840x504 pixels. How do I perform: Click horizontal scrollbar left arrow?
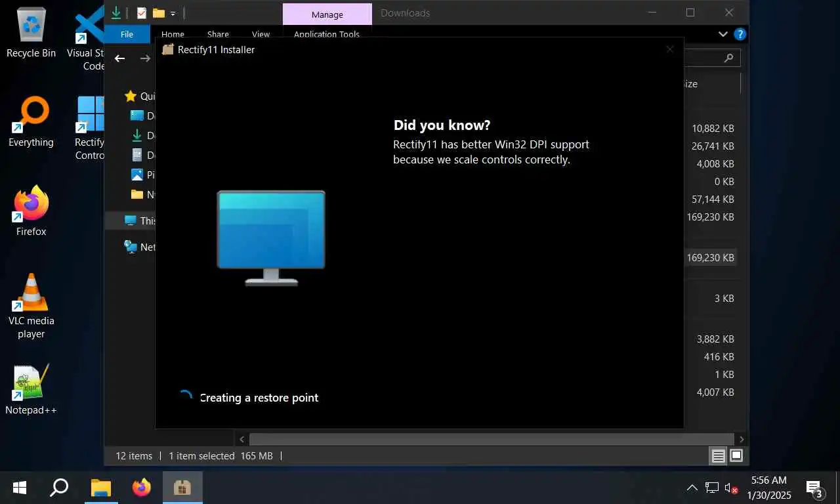(x=242, y=439)
